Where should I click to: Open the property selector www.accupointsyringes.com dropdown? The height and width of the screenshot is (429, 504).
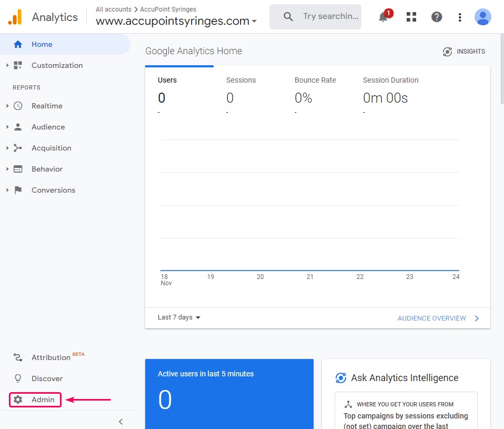pos(176,21)
